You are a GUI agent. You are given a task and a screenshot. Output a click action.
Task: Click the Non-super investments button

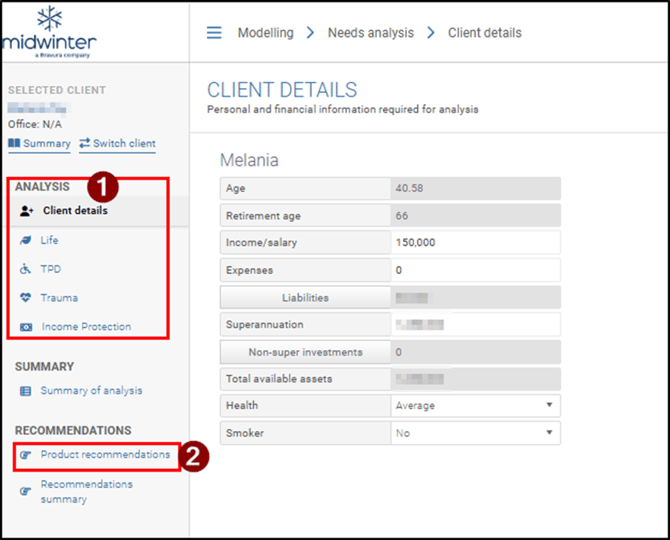304,352
